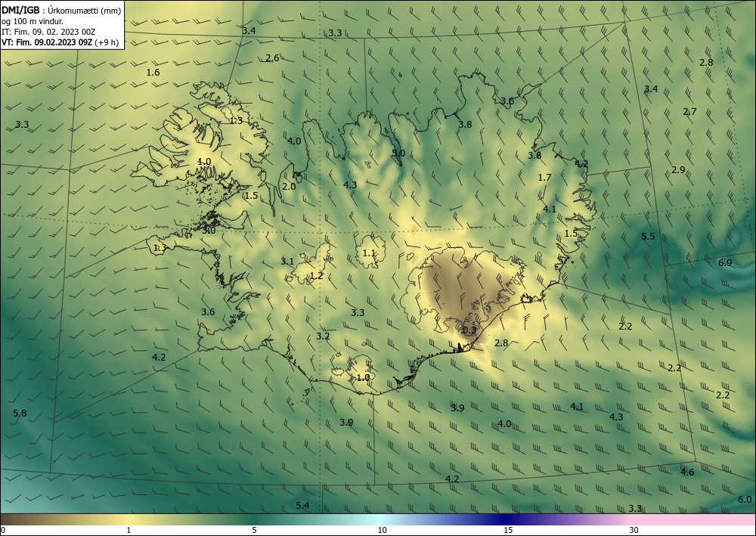
Task: Select the 1.6 precipitation value on the map
Action: coord(153,73)
